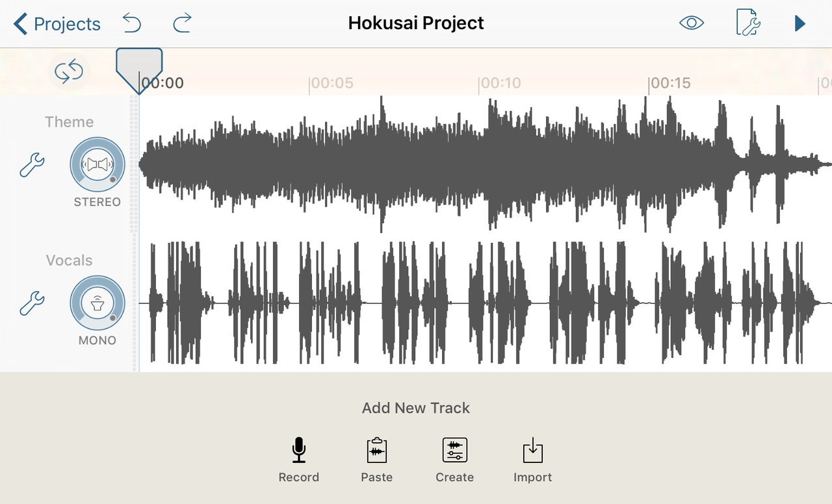Open the wrench settings for the Vocals track
832x504 pixels.
32,303
